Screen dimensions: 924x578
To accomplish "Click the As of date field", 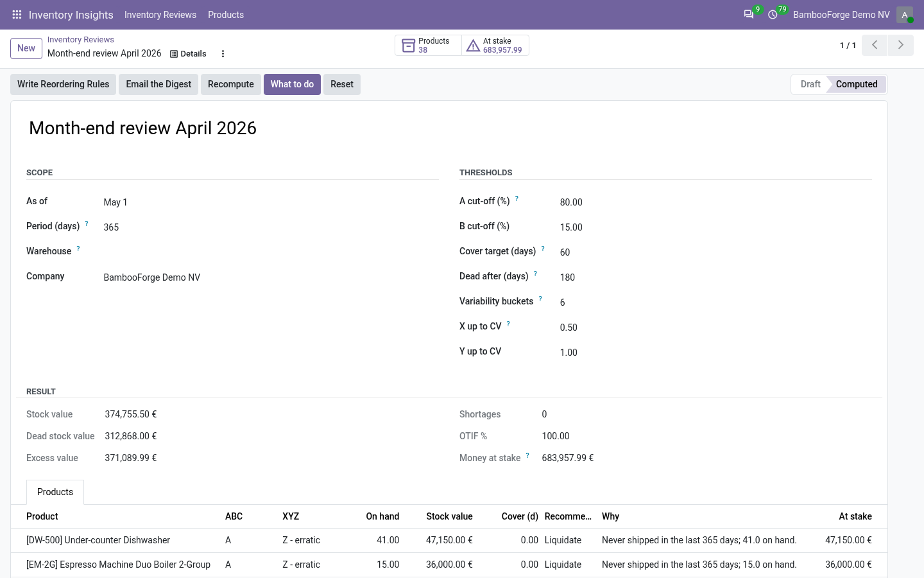I will click(x=269, y=202).
